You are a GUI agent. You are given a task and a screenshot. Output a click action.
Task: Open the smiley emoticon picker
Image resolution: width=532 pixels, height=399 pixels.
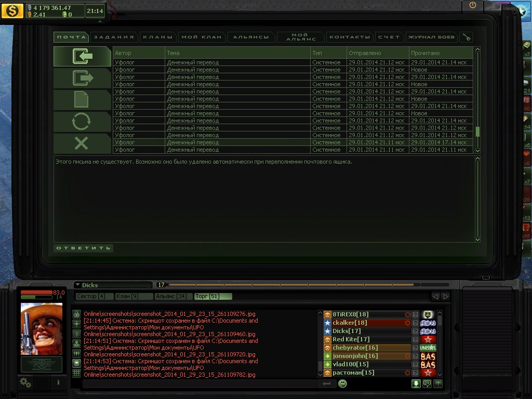pos(343,383)
